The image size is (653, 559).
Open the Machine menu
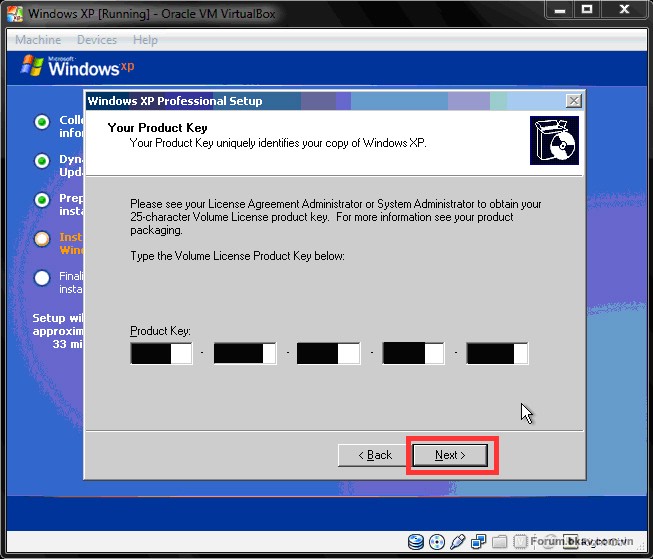(x=38, y=40)
